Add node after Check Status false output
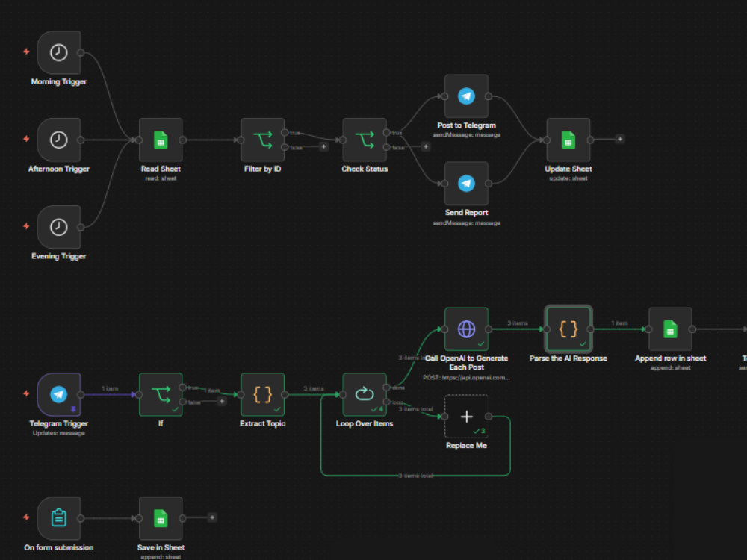 click(x=426, y=146)
